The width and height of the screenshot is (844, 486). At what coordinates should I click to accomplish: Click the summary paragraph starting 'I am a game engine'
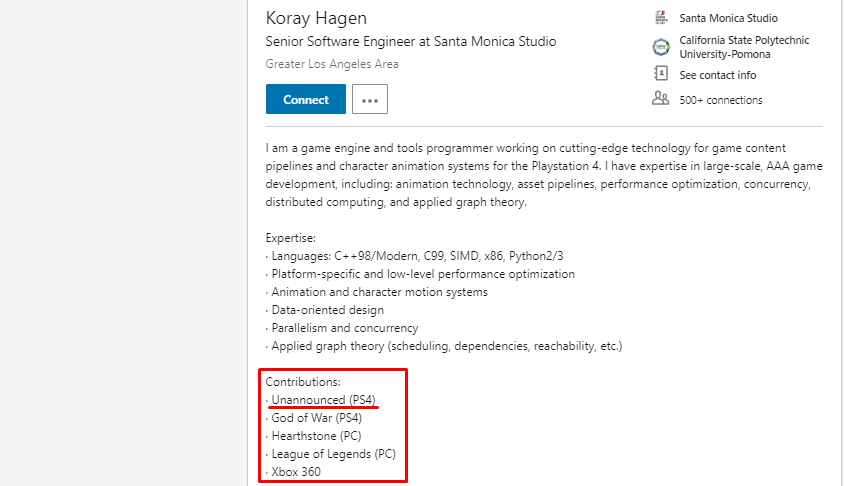pyautogui.click(x=544, y=175)
